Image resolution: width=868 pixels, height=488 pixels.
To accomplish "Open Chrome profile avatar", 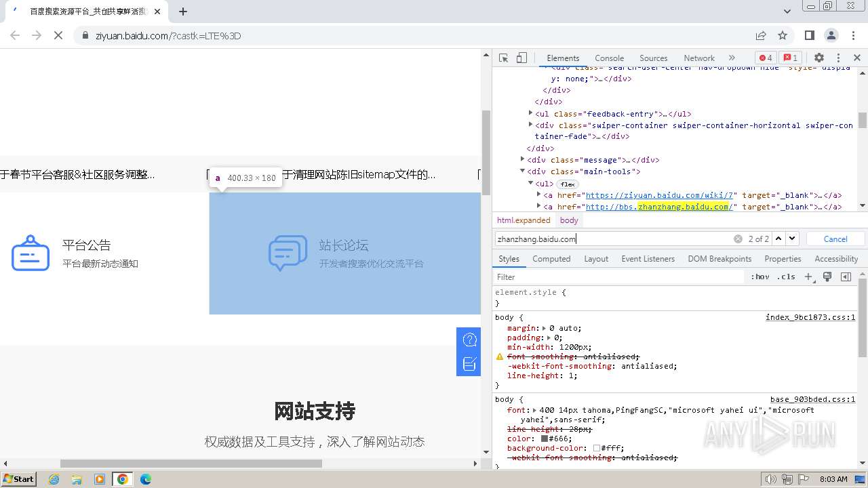I will [x=831, y=35].
